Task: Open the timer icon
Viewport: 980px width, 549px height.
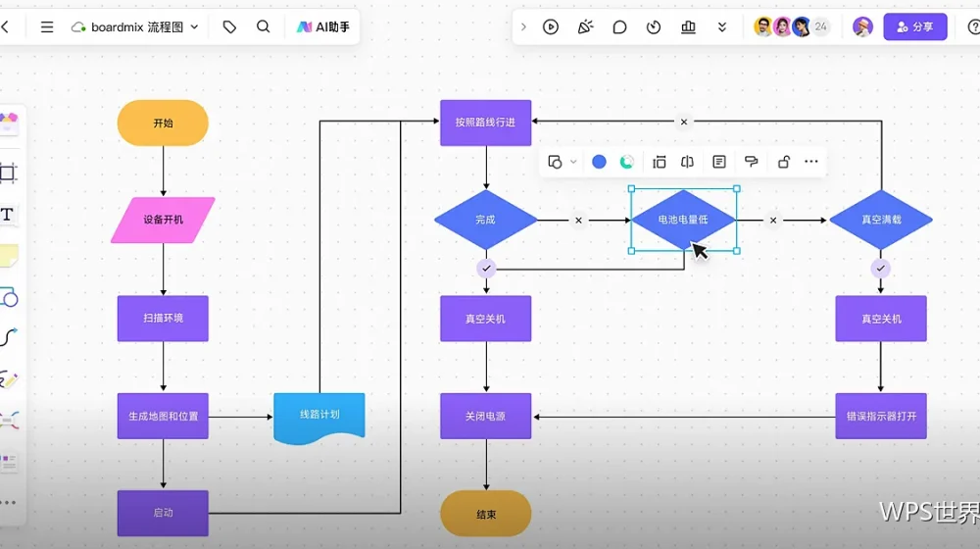Action: tap(654, 26)
